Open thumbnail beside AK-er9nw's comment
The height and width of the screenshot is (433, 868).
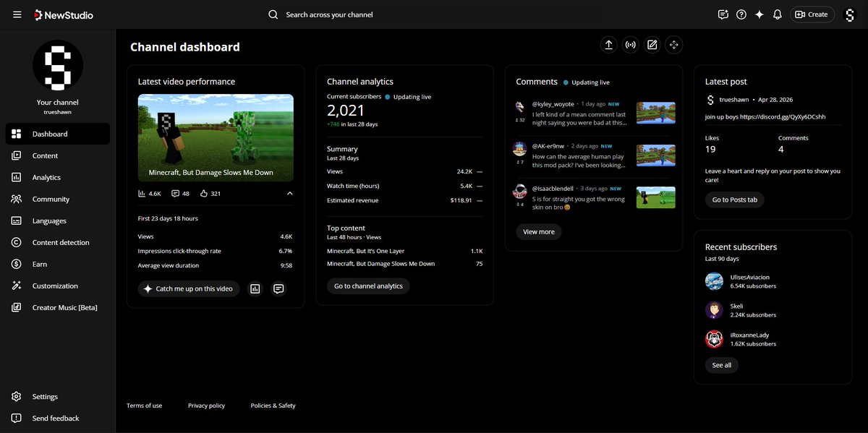[656, 155]
